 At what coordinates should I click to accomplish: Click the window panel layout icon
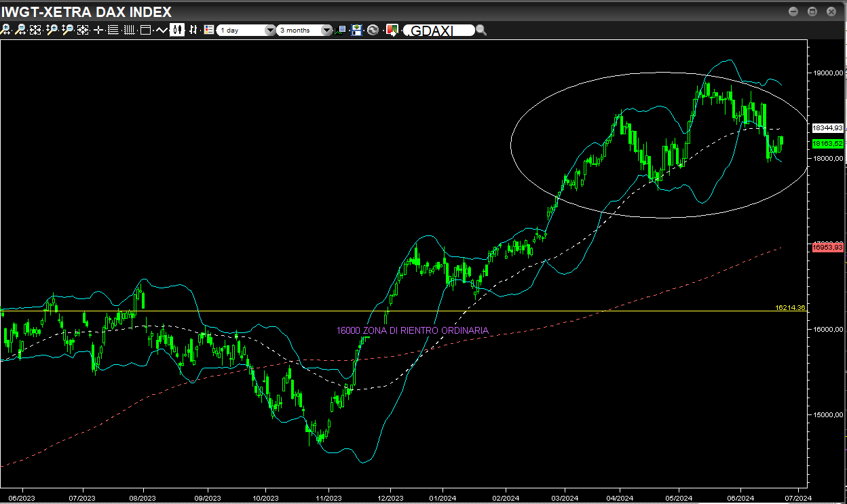pos(145,30)
